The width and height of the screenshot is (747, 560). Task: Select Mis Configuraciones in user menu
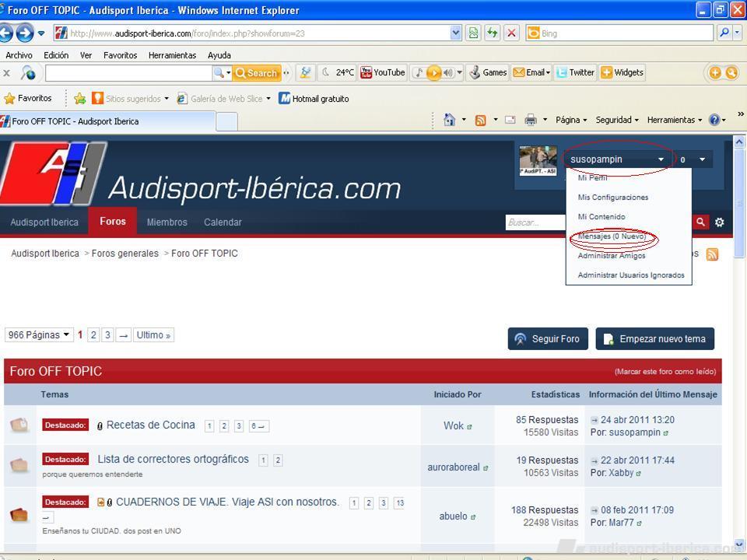point(612,197)
